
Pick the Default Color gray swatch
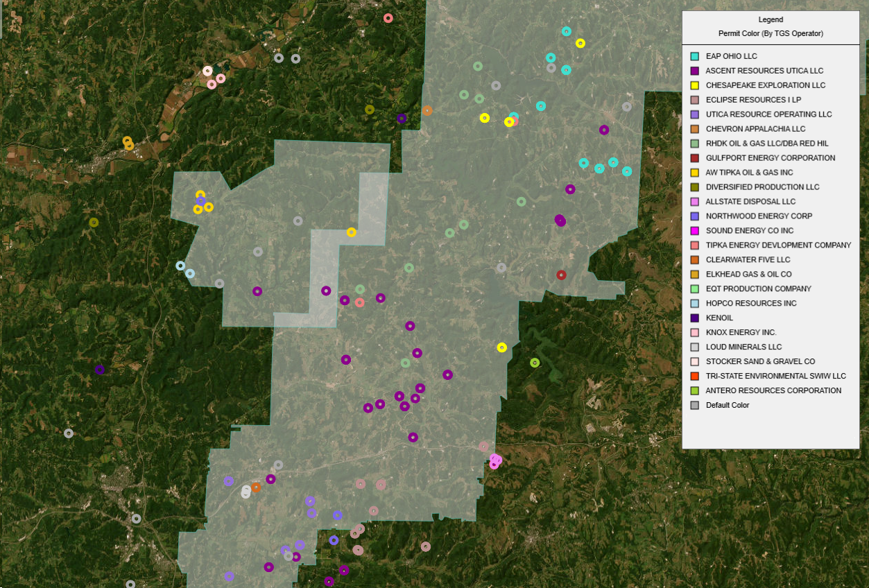[x=695, y=405]
